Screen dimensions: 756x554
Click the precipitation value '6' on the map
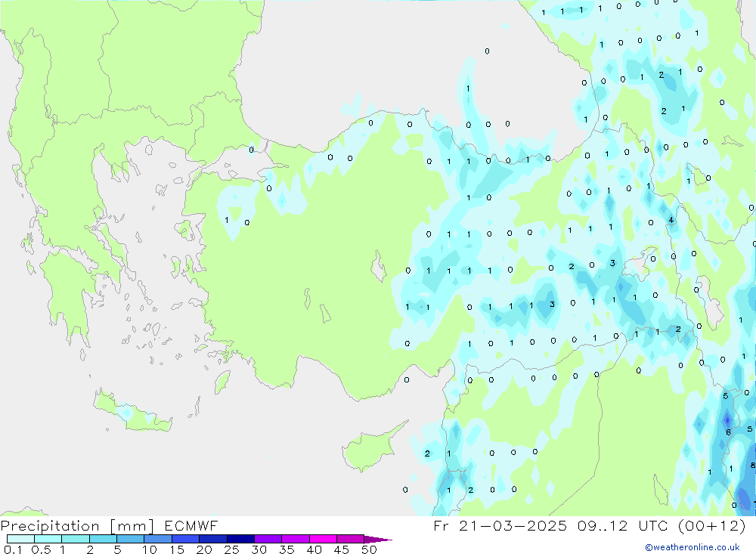(x=729, y=432)
